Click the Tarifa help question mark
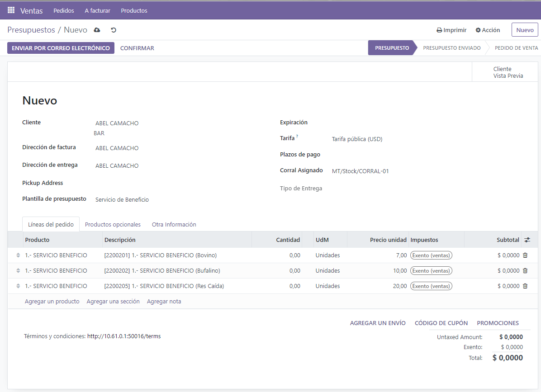 pyautogui.click(x=297, y=136)
